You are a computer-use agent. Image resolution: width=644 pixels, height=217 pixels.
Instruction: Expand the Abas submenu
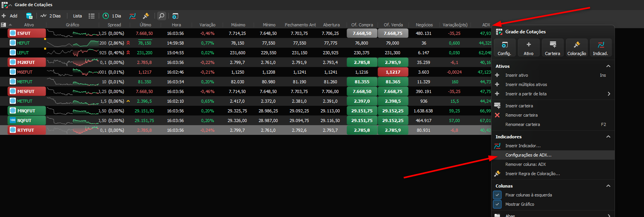(553, 215)
